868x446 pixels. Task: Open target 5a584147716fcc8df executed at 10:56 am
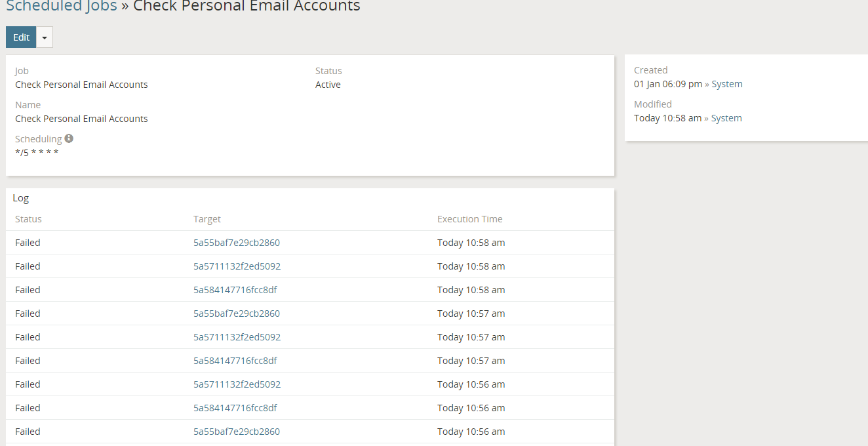(235, 408)
